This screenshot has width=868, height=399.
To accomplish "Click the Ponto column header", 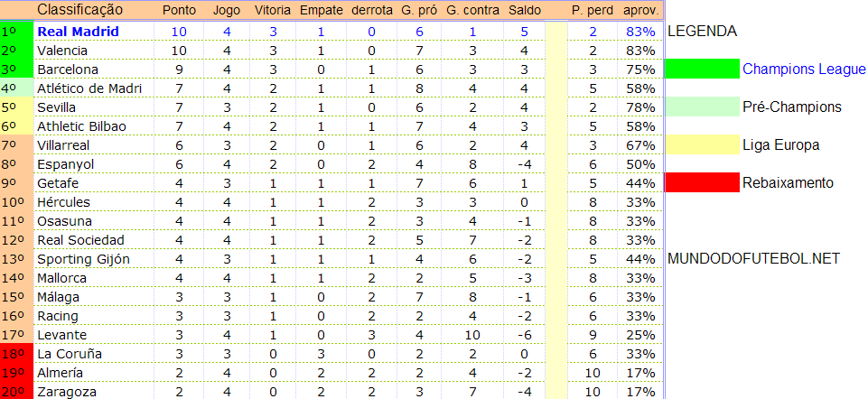I will click(179, 11).
